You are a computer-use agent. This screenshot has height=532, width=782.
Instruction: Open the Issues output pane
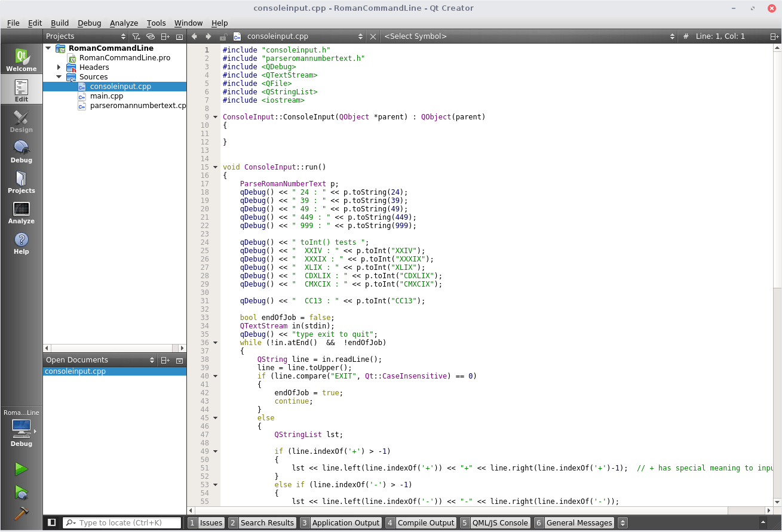coord(210,522)
